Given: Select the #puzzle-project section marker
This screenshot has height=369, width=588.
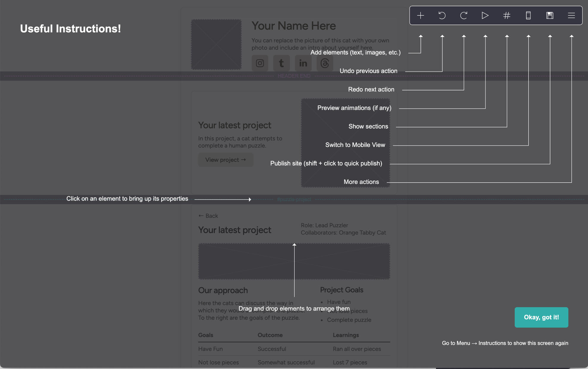Looking at the screenshot, I should 294,200.
